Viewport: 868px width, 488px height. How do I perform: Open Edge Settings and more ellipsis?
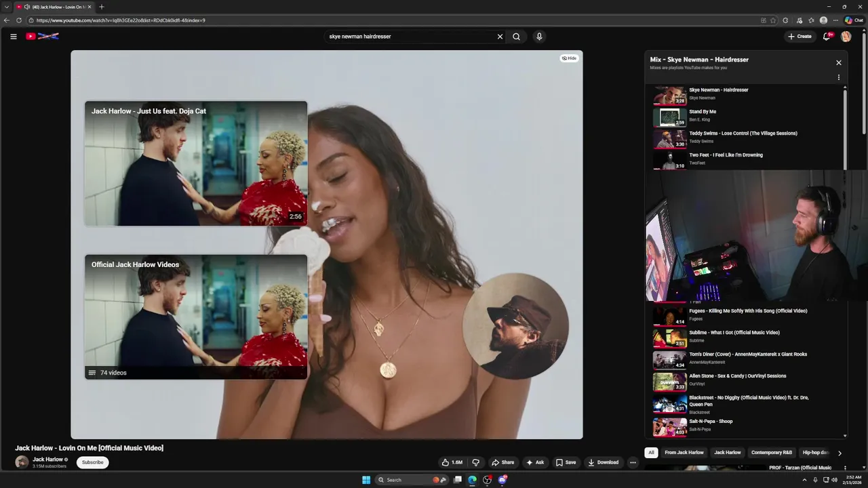pyautogui.click(x=836, y=20)
